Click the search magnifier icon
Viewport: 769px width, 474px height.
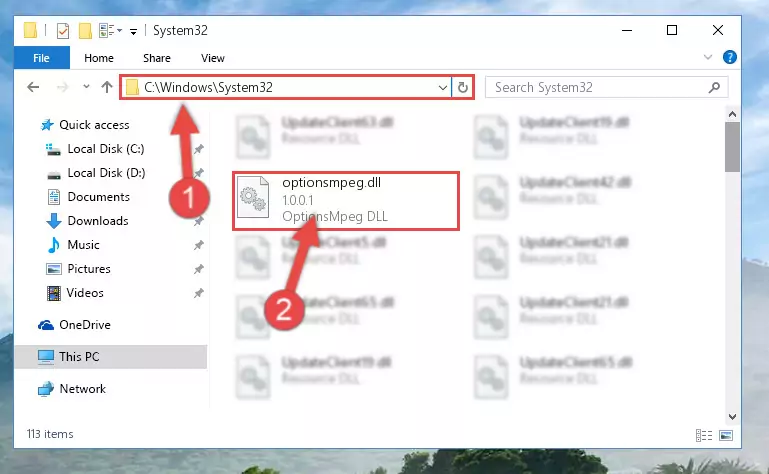(x=714, y=87)
